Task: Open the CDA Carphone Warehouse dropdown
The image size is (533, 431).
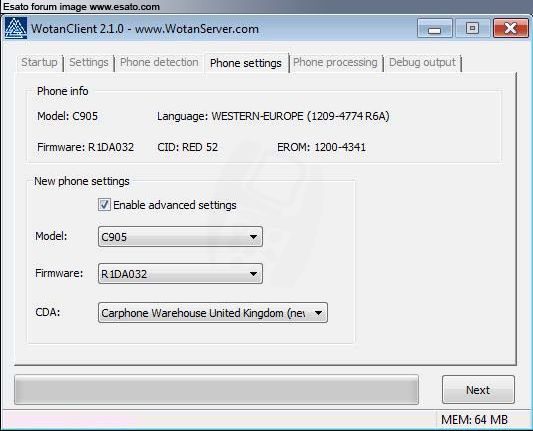Action: tap(213, 313)
